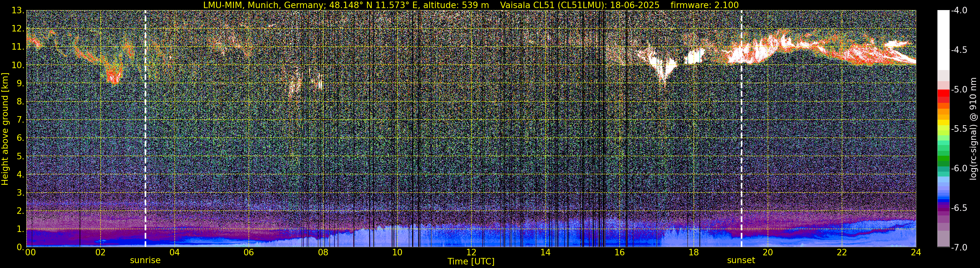Click the time axis tick label "20"
The width and height of the screenshot is (980, 268).
pos(768,252)
